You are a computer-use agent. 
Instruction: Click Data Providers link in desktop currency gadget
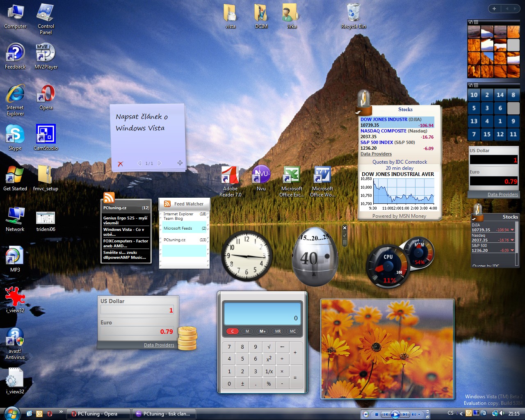coord(159,345)
